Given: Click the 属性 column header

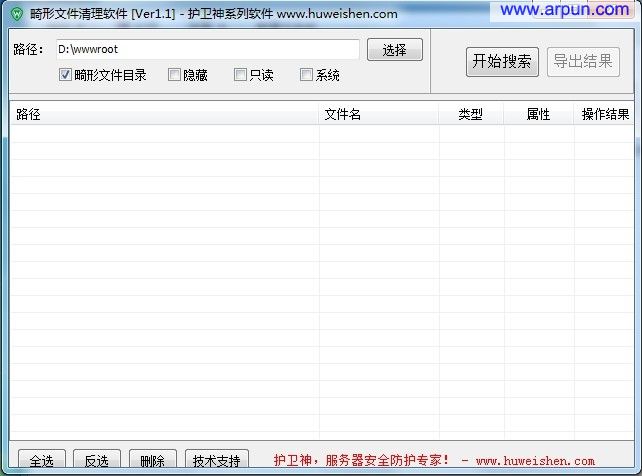Looking at the screenshot, I should 538,114.
